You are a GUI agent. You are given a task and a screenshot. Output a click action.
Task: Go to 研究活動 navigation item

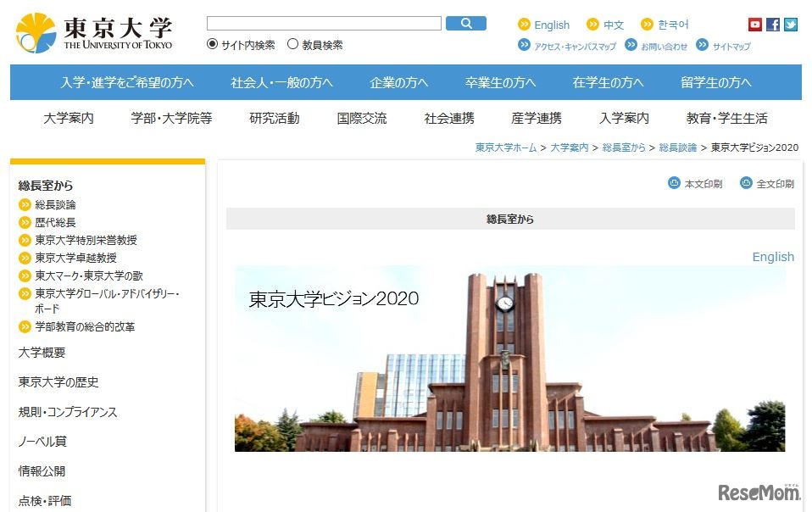[x=275, y=118]
